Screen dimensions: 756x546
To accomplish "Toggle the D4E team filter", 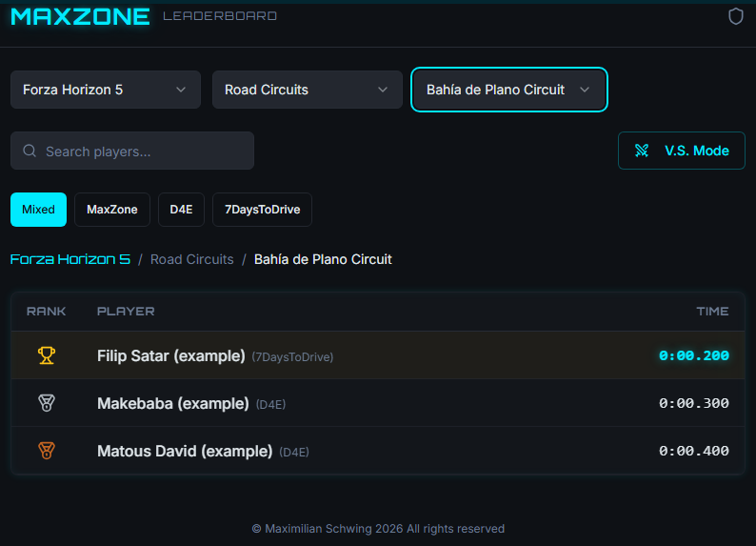I will pos(181,210).
